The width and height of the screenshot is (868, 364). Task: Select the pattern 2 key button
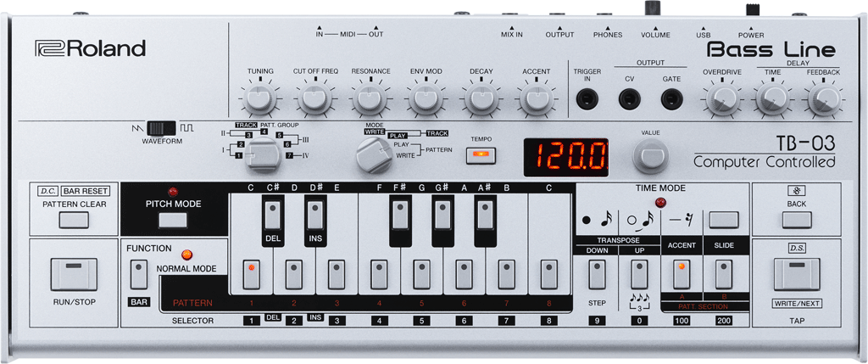coord(294,274)
